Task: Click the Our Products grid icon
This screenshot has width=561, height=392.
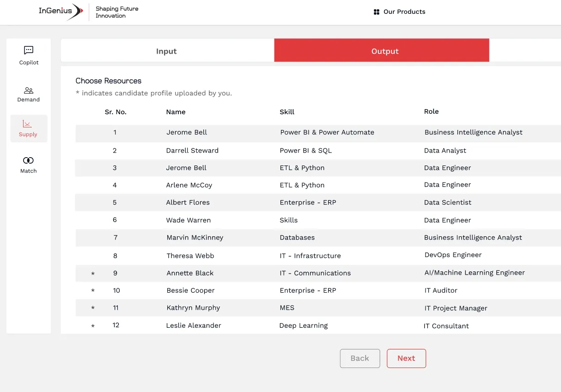Action: point(376,12)
